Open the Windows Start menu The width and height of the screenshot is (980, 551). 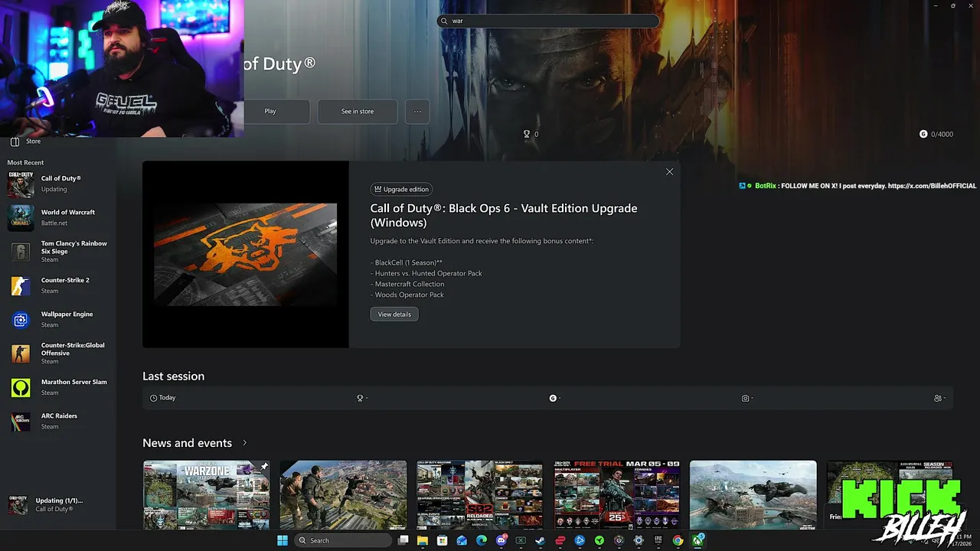pyautogui.click(x=283, y=540)
